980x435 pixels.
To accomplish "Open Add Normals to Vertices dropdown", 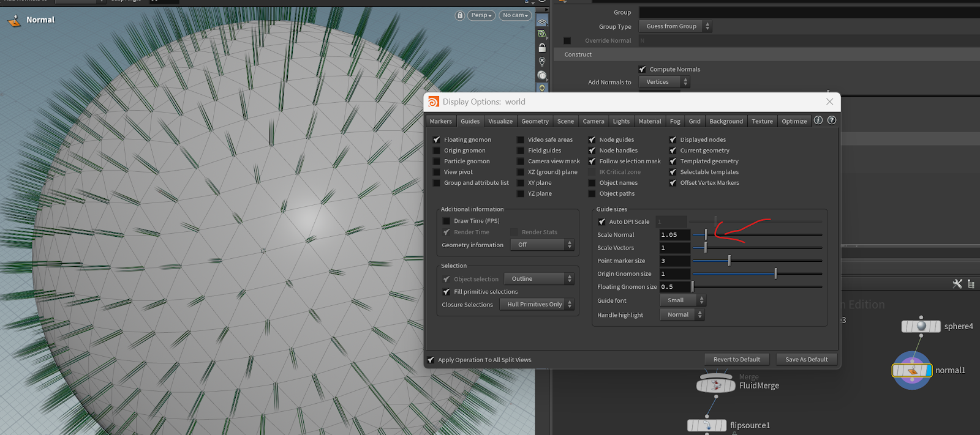I will (665, 82).
